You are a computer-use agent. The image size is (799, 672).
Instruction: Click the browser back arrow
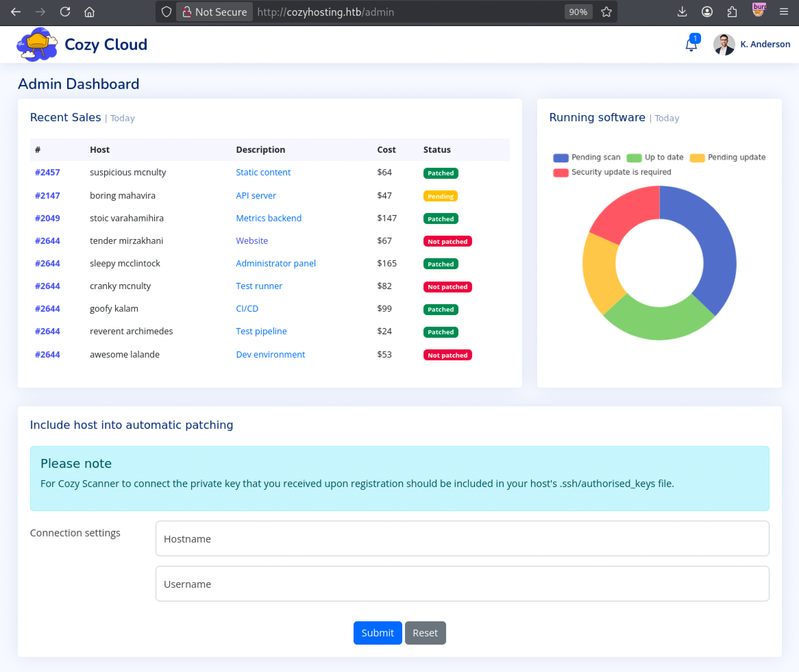[16, 12]
